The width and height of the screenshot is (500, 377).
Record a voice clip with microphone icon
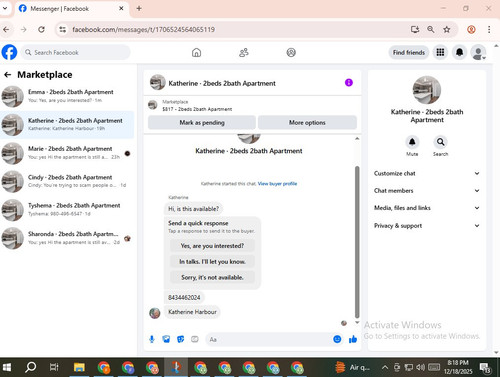tap(152, 339)
